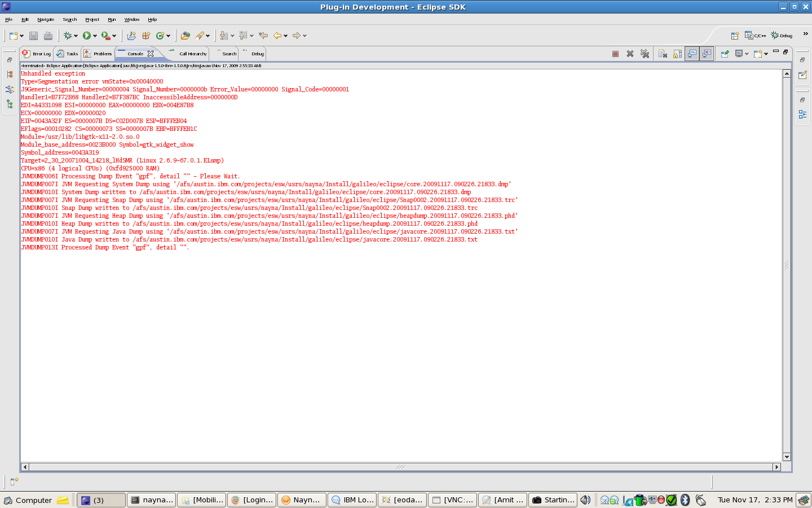
Task: Click the console vertical scrollbar track
Action: [x=787, y=265]
